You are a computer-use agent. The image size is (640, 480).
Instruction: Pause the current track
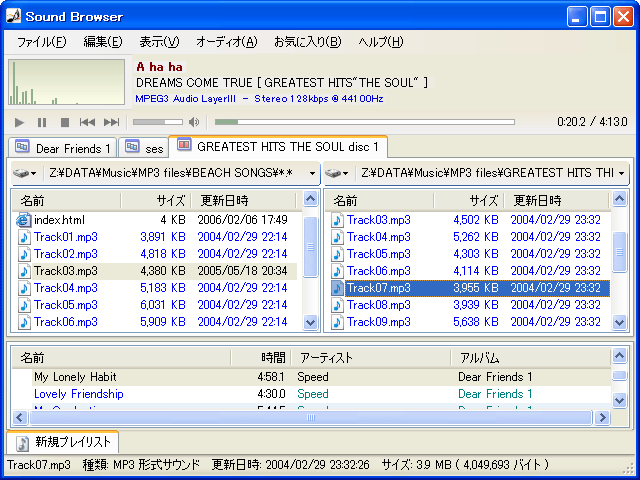[42, 122]
